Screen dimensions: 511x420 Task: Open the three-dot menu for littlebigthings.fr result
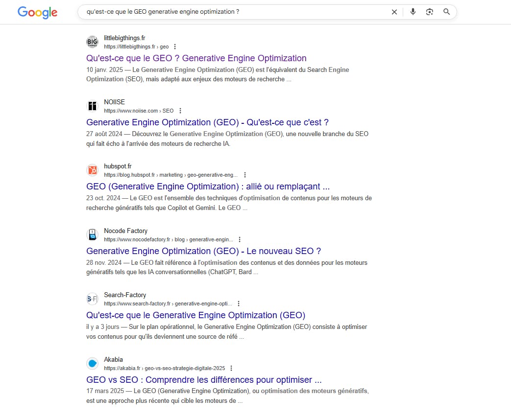point(175,47)
